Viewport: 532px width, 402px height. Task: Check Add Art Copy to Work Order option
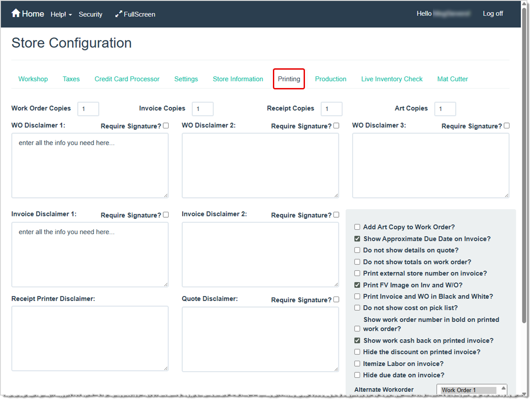point(357,226)
